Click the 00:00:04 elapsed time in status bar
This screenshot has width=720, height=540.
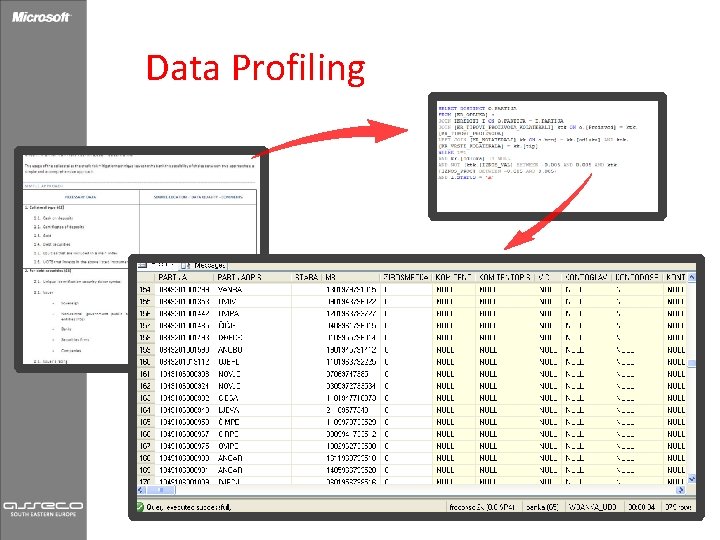641,507
